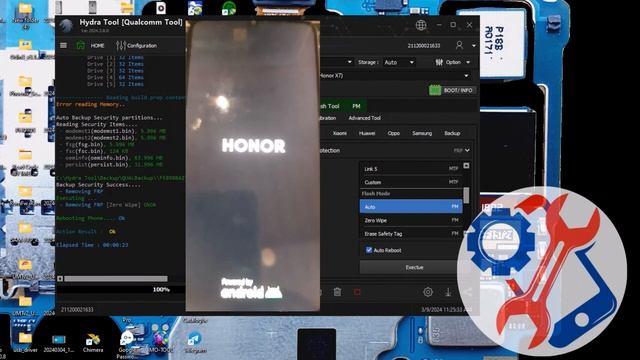This screenshot has width=640, height=360.
Task: Click the 'Elapsed Time' log line
Action: coord(92,245)
